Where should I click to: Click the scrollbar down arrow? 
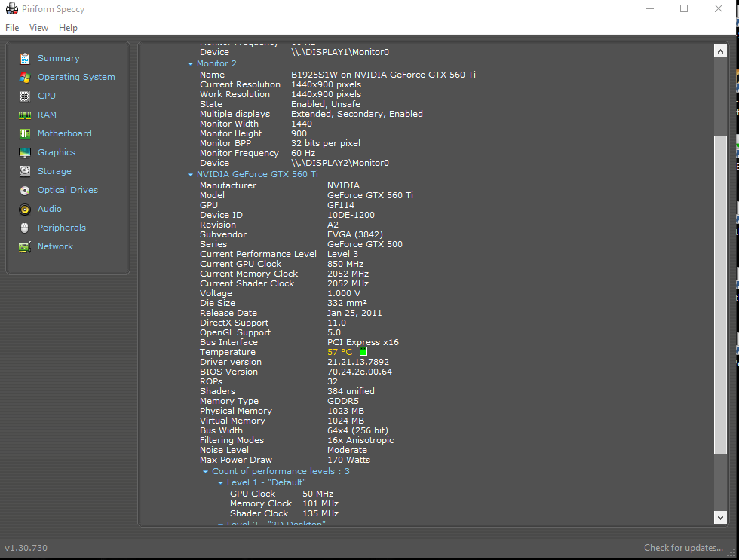pyautogui.click(x=720, y=517)
